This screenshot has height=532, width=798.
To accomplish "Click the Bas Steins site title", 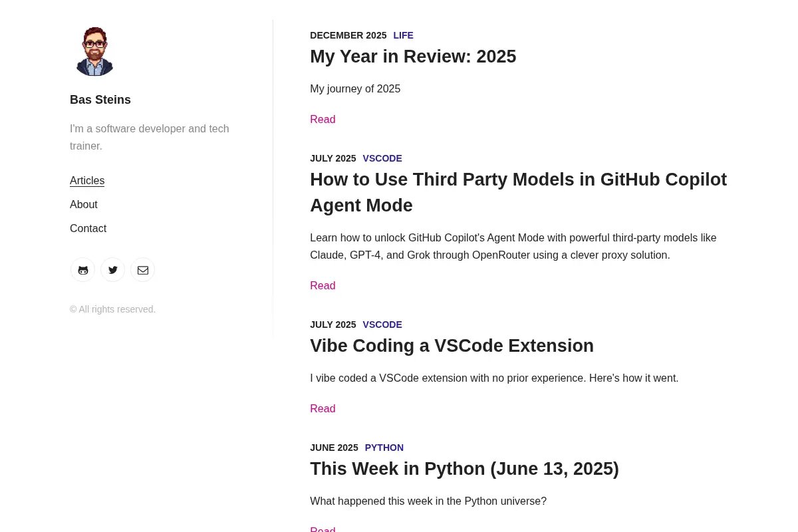I will click(100, 100).
